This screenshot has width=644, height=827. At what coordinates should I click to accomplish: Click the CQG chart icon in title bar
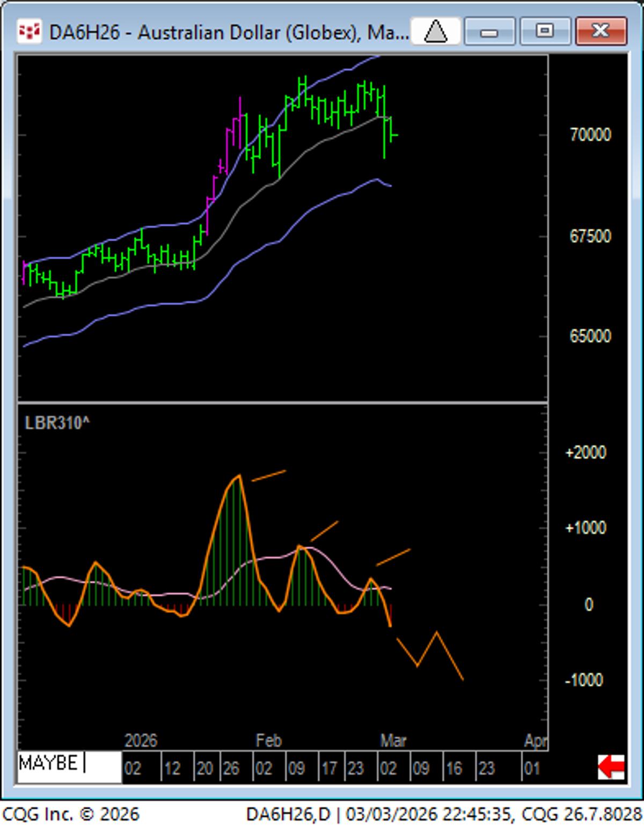pyautogui.click(x=29, y=32)
